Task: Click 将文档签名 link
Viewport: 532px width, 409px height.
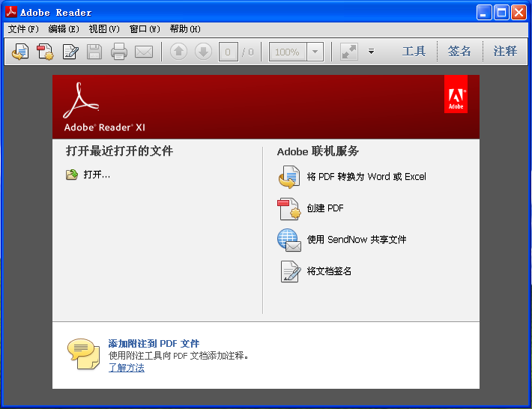Action: coord(329,271)
